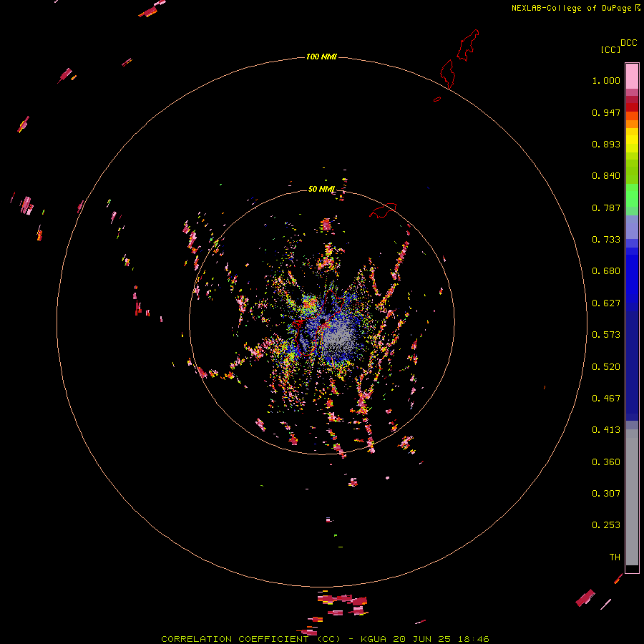Click the 0.893 color scale value
This screenshot has width=644, height=644.
606,144
